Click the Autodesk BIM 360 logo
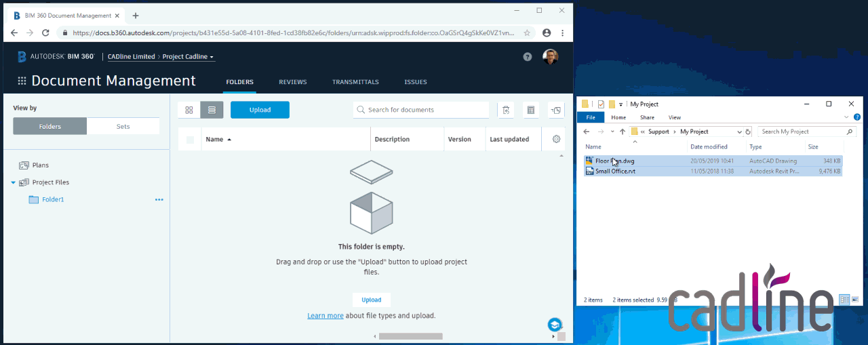 click(x=56, y=57)
